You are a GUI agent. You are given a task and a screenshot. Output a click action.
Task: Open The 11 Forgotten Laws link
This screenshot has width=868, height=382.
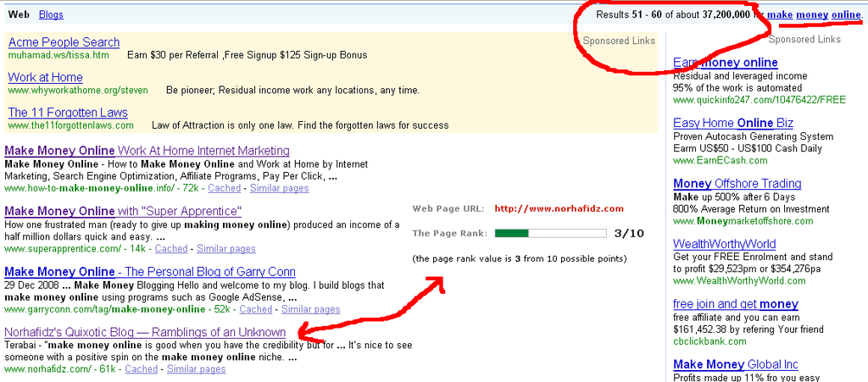click(x=68, y=113)
